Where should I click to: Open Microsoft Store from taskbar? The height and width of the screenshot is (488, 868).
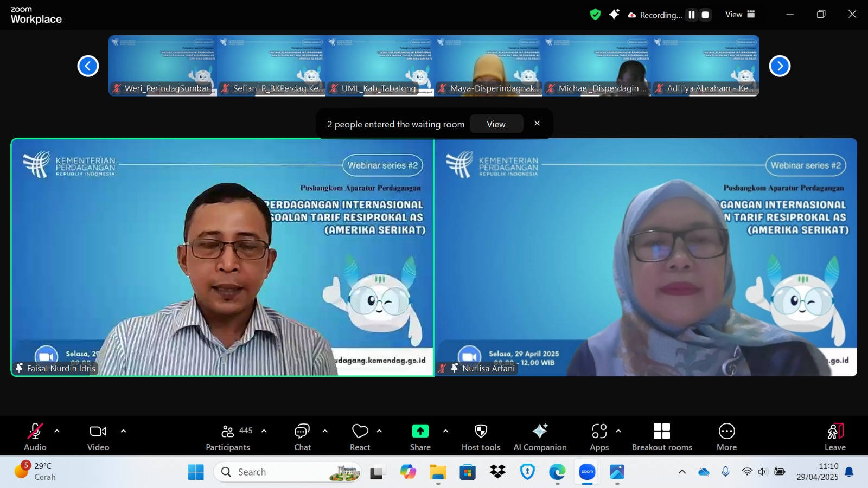(x=468, y=472)
